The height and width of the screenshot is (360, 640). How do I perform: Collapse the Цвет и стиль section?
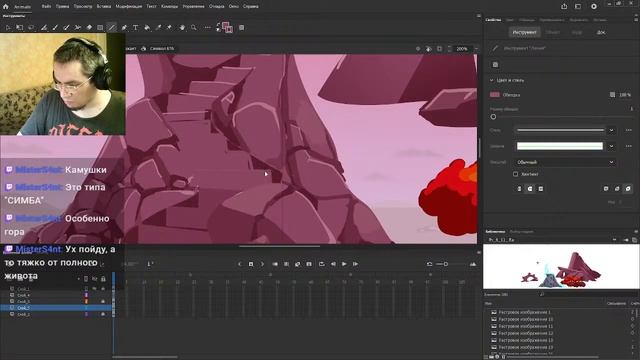(x=491, y=80)
